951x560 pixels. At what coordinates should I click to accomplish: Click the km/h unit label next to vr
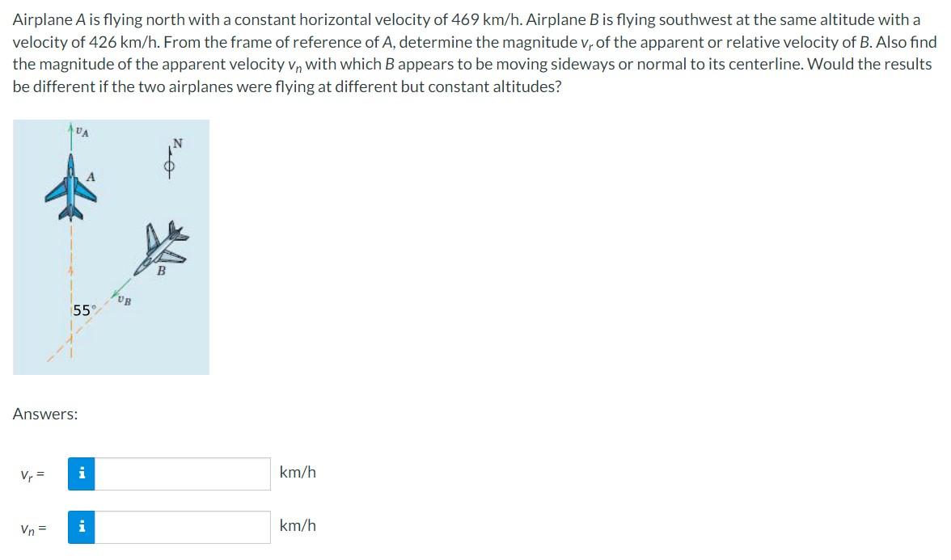coord(297,473)
